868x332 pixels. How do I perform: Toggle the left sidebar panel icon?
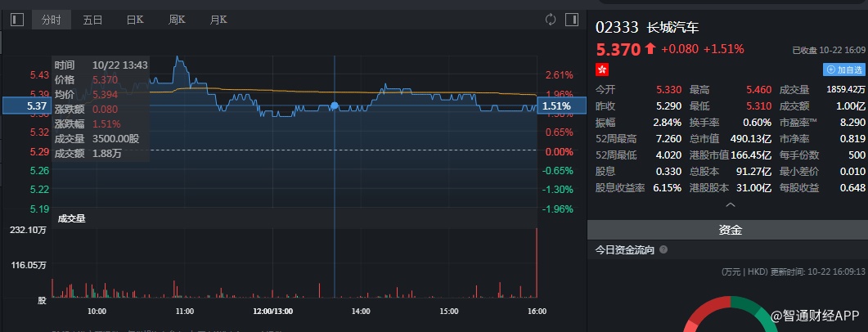click(17, 20)
